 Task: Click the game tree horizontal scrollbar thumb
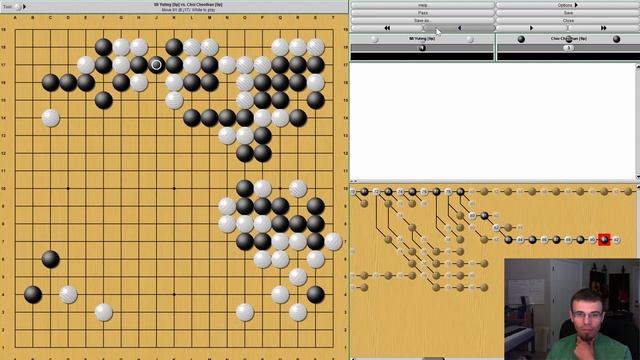[433, 358]
